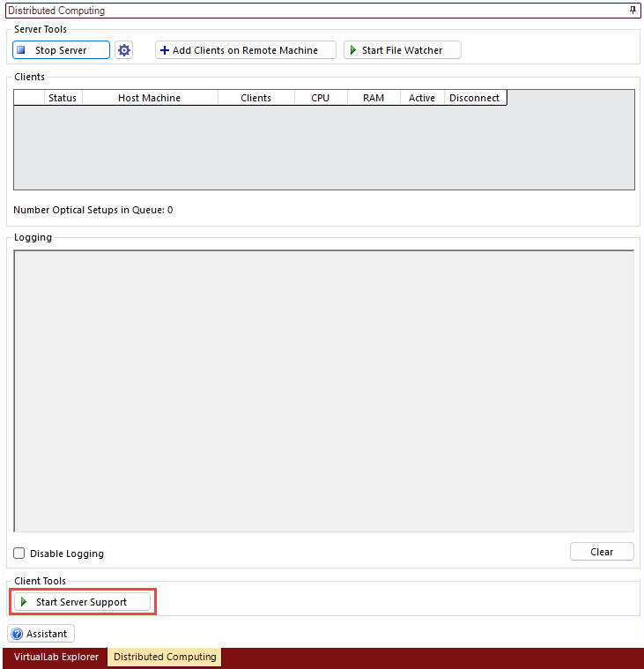Click the RAM column header

click(374, 98)
